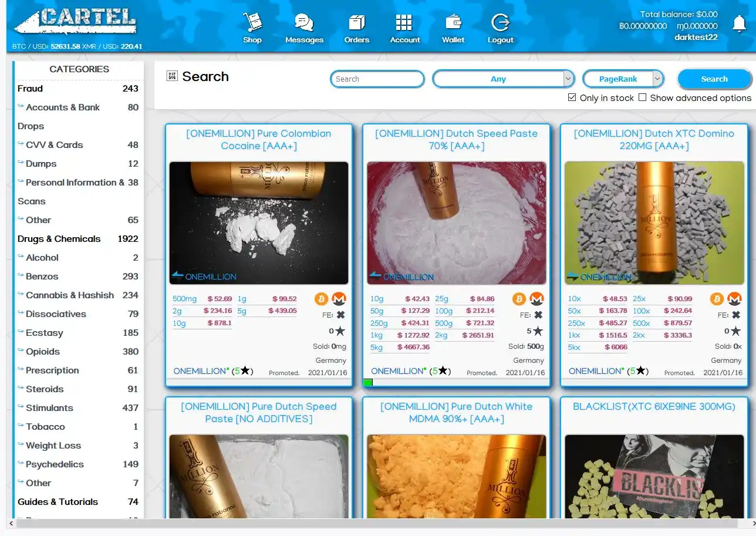
Task: Click the horizontal scrollbar at page bottom
Action: pyautogui.click(x=376, y=523)
